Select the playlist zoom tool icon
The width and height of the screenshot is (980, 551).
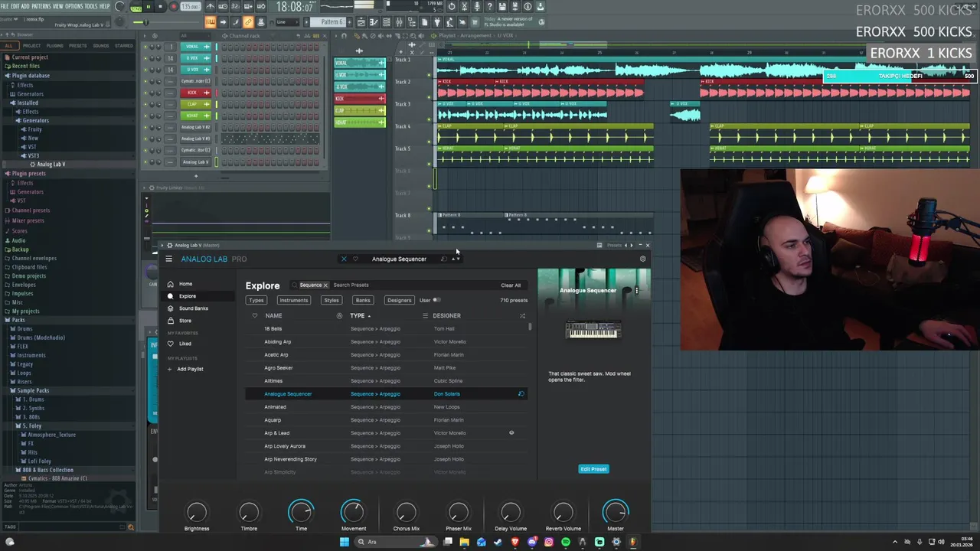click(x=413, y=36)
